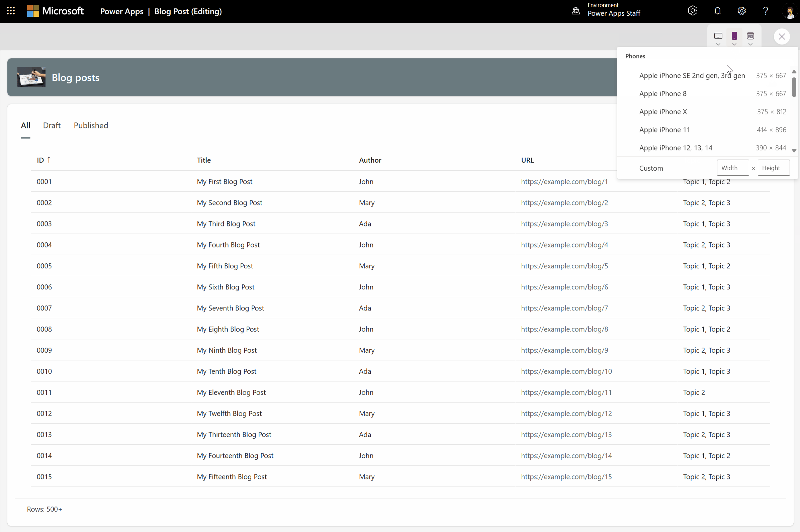This screenshot has height=532, width=800.
Task: Click the Author column header
Action: coord(370,160)
